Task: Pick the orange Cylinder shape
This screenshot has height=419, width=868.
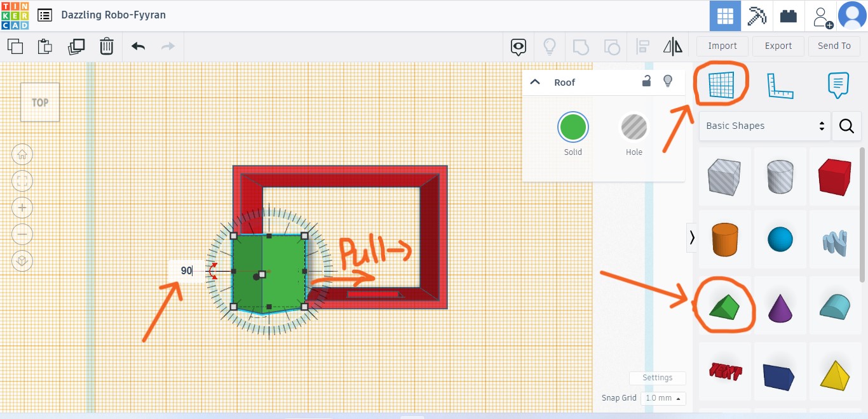Action: [x=725, y=240]
